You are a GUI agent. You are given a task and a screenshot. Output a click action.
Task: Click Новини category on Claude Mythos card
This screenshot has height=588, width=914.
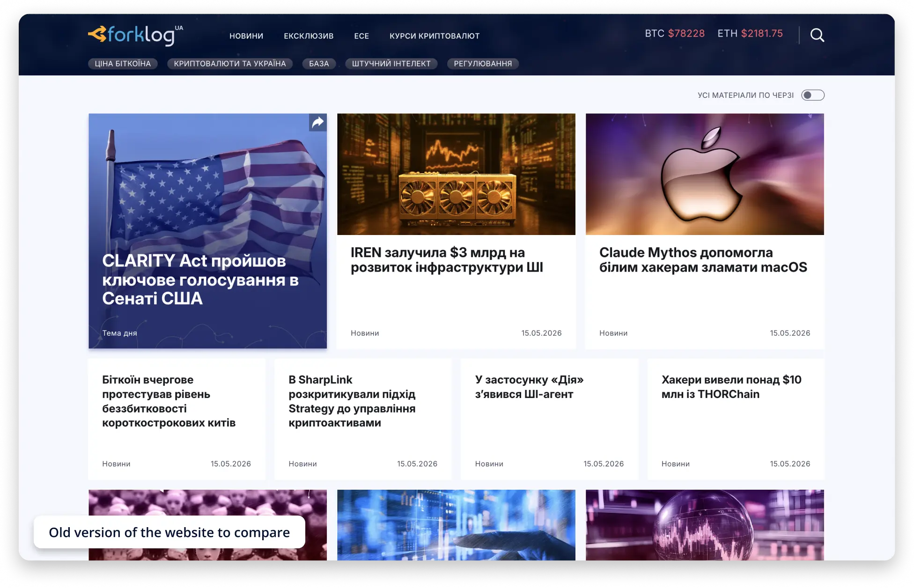(x=613, y=333)
